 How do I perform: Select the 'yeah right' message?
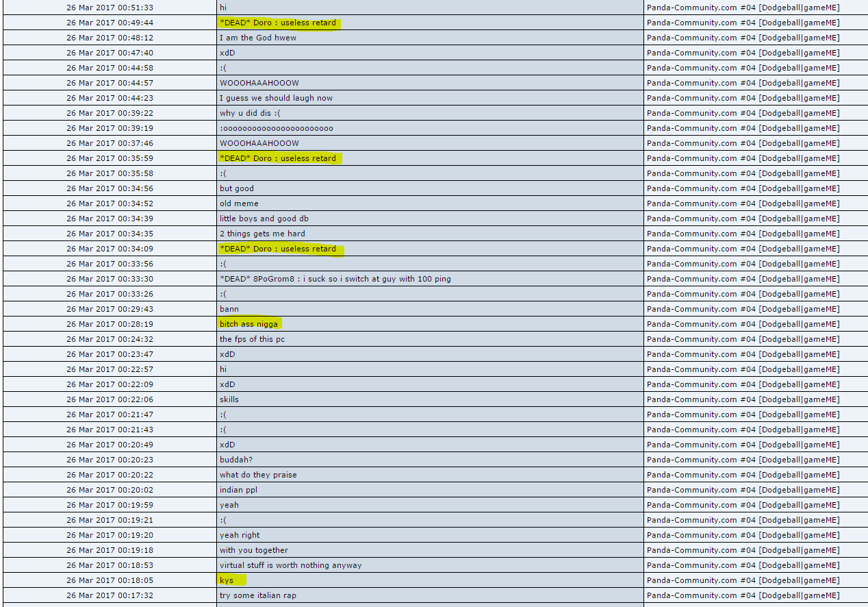pyautogui.click(x=240, y=535)
